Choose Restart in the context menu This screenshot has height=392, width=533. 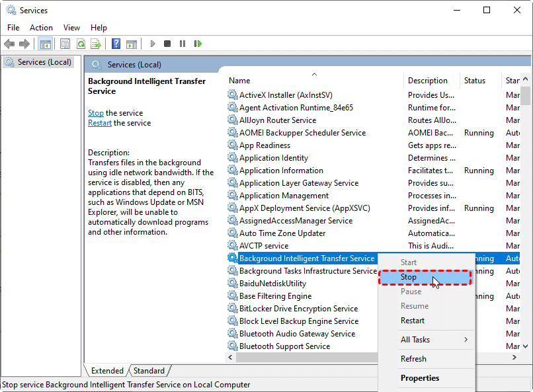413,321
